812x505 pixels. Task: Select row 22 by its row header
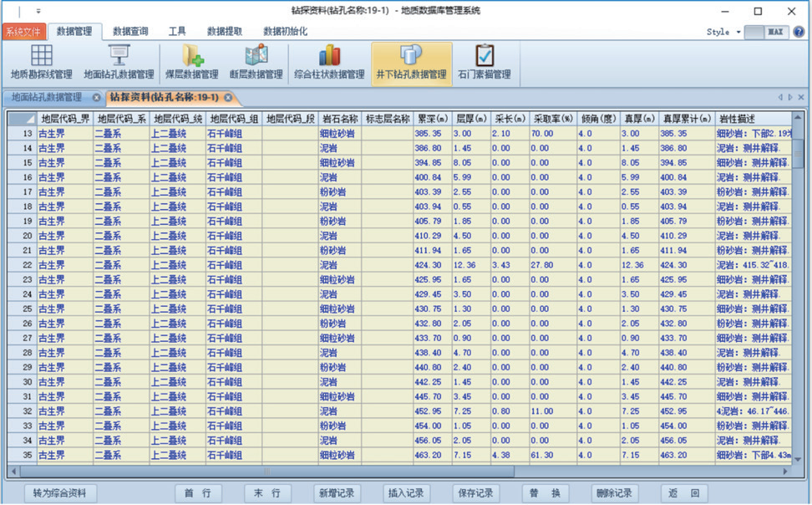coord(23,265)
